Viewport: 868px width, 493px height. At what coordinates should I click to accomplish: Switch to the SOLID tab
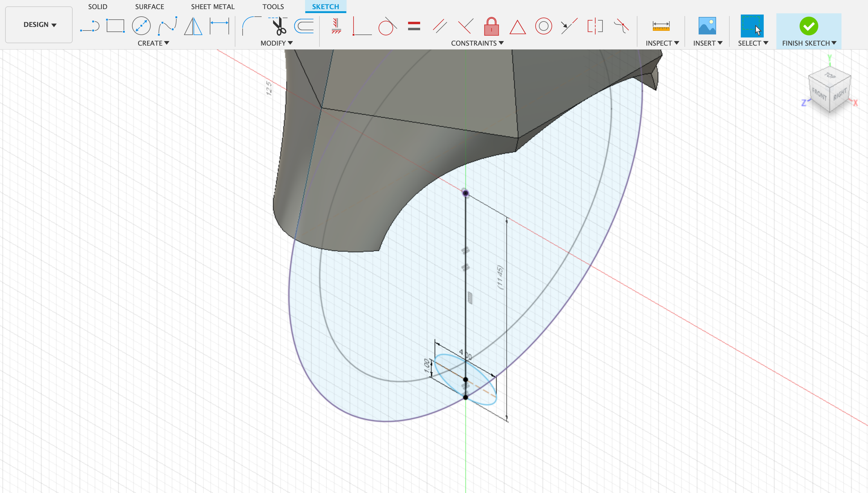click(97, 7)
